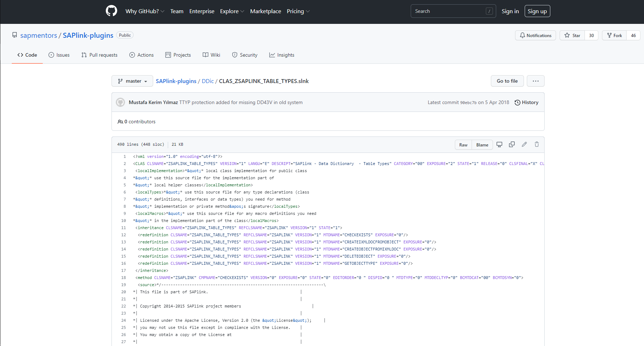Open the Actions tab
Image resolution: width=644 pixels, height=346 pixels.
tap(141, 55)
